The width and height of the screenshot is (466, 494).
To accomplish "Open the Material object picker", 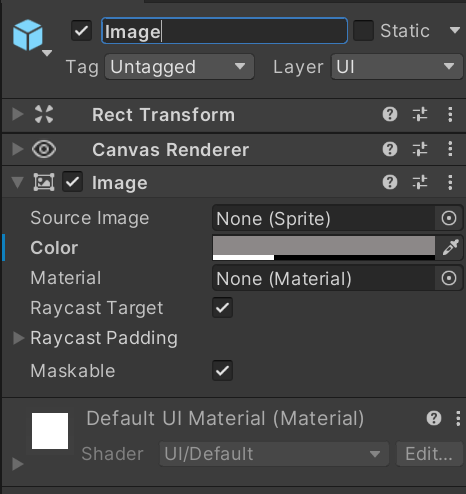I will pos(449,278).
